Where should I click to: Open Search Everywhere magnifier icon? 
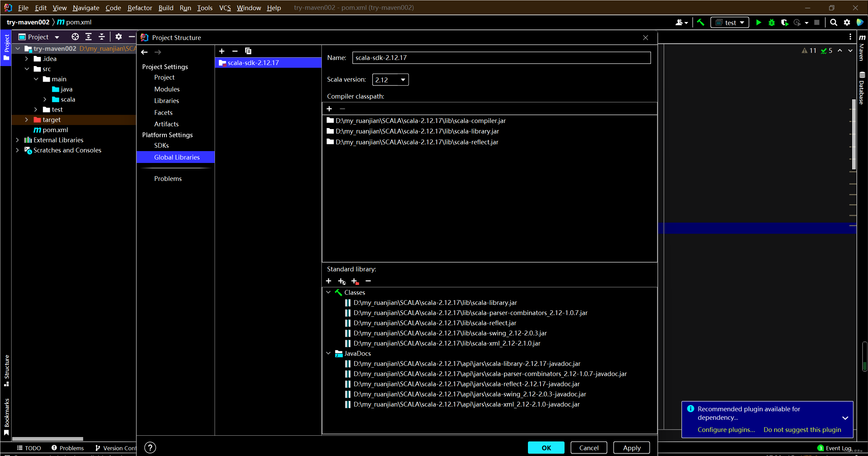(x=833, y=22)
